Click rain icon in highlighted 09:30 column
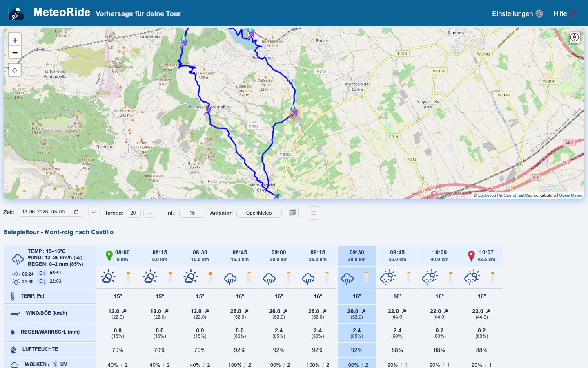The height and width of the screenshot is (368, 588). coord(347,278)
